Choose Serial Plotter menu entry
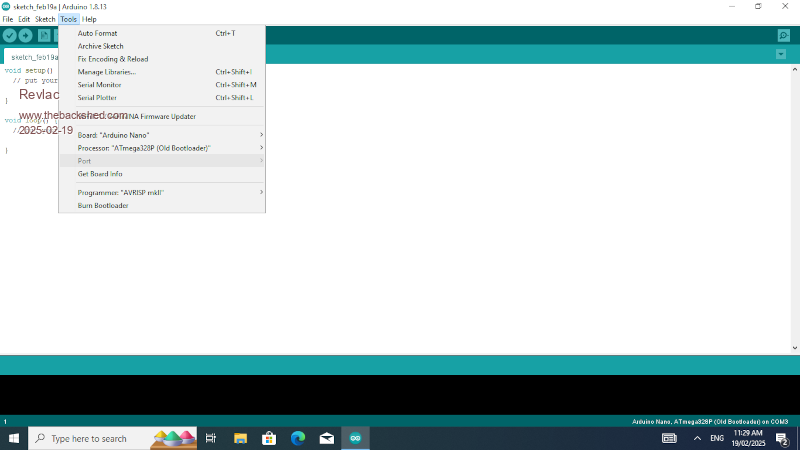Image resolution: width=800 pixels, height=450 pixels. click(x=98, y=98)
